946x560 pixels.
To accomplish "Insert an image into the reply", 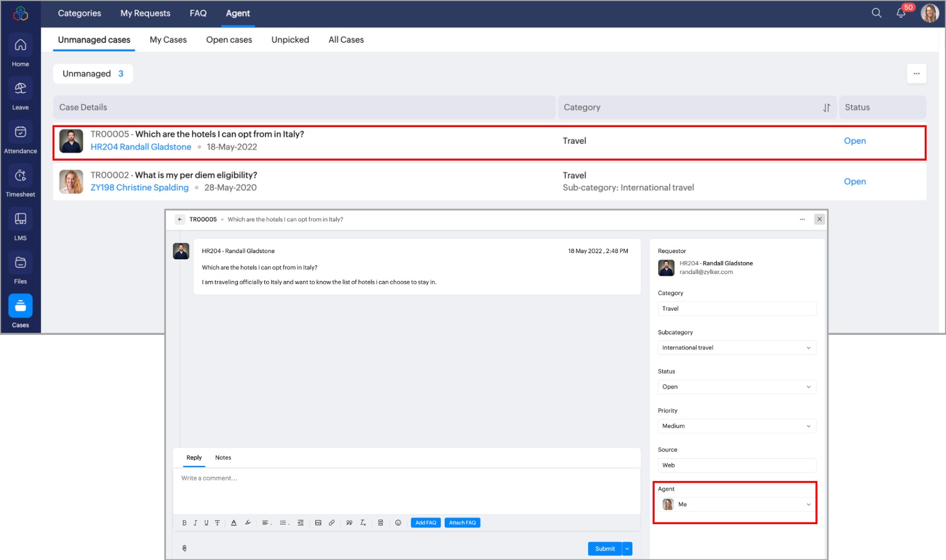I will pyautogui.click(x=318, y=522).
